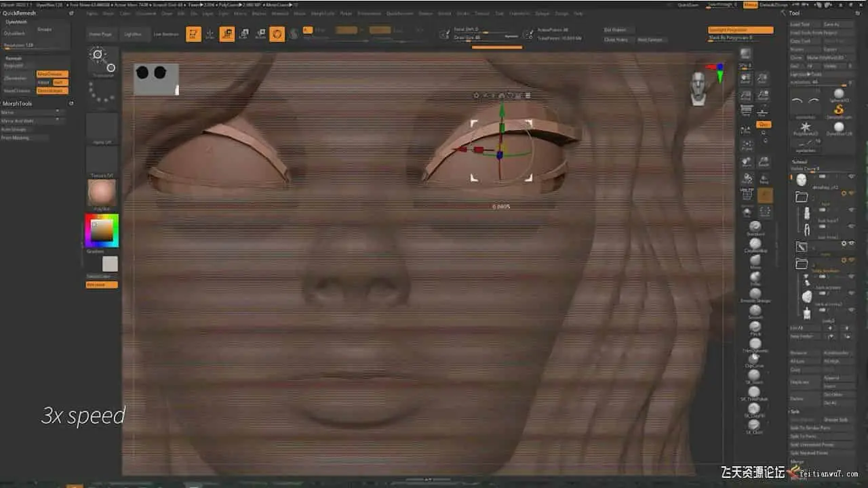This screenshot has width=868, height=488.
Task: Select the TrimDynamic brush
Action: coord(755,344)
